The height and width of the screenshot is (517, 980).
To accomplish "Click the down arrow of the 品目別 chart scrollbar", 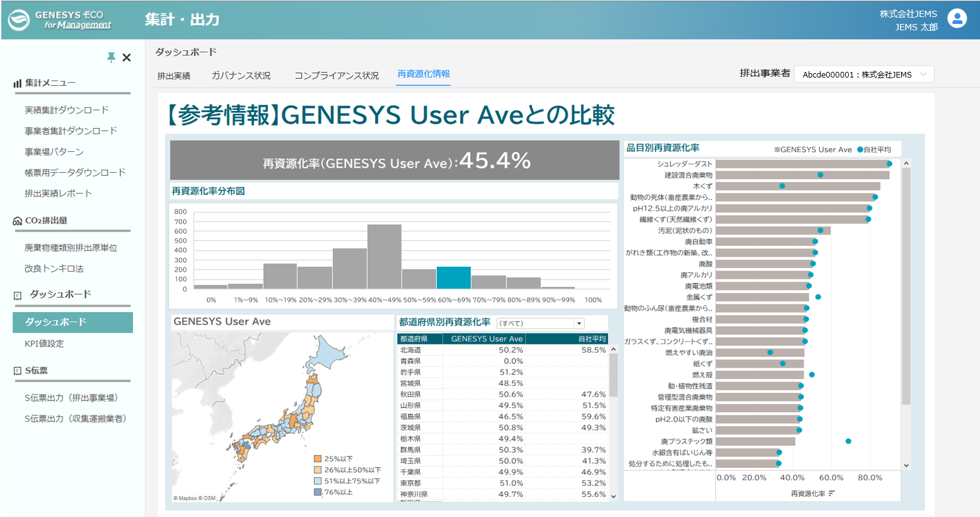I will pyautogui.click(x=906, y=466).
